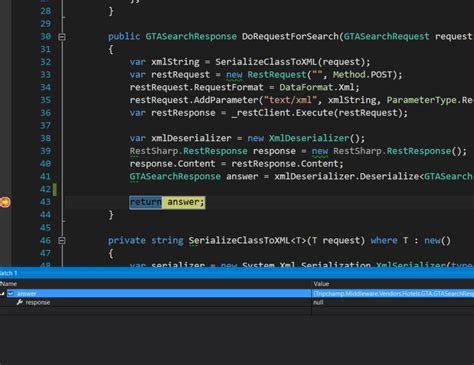This screenshot has height=365, width=474.
Task: Click response.Content on line 40
Action: (x=172, y=164)
